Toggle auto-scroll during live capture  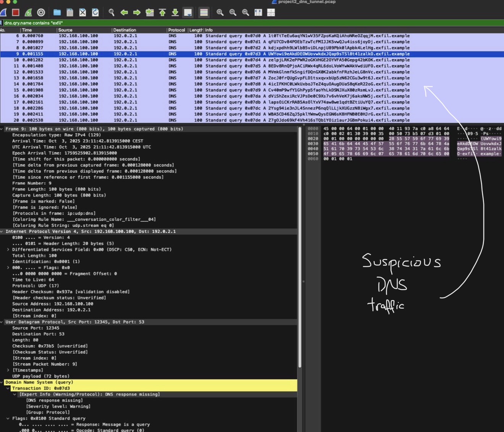(188, 13)
